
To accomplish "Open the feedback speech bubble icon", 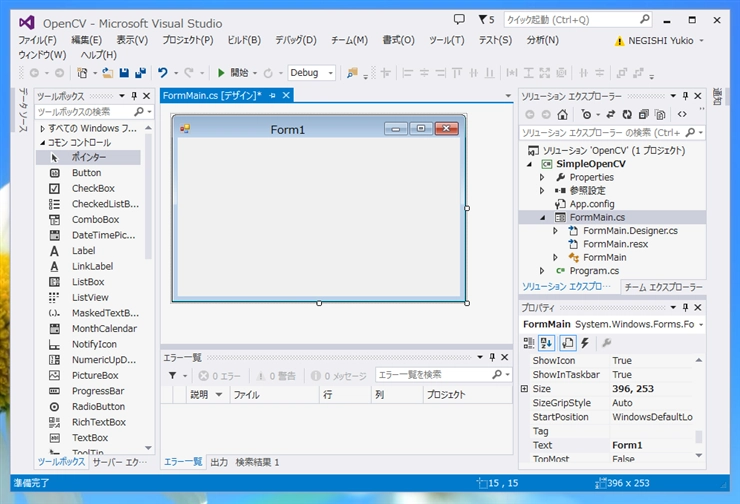I will pos(459,19).
